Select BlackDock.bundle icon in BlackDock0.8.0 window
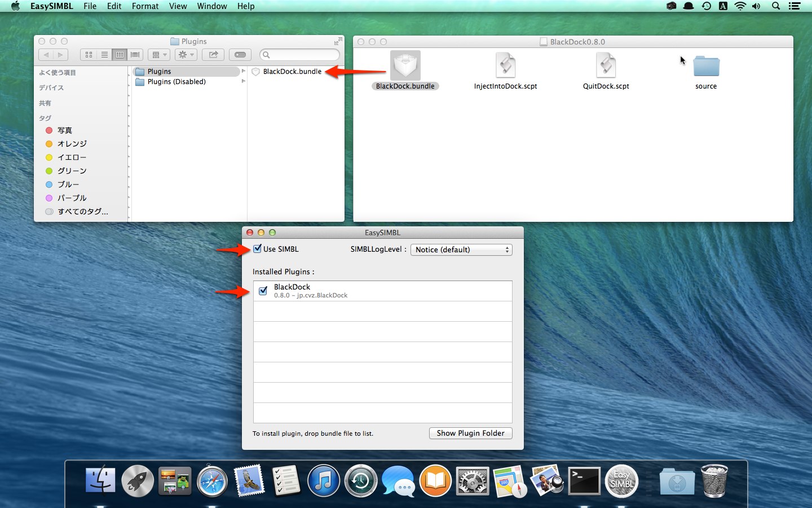This screenshot has height=508, width=812. coord(405,65)
